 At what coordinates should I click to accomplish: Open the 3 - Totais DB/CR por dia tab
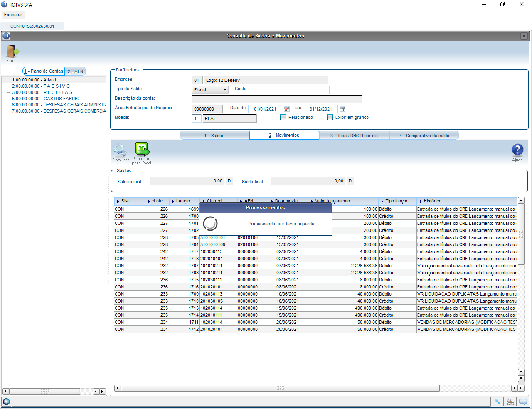(354, 136)
